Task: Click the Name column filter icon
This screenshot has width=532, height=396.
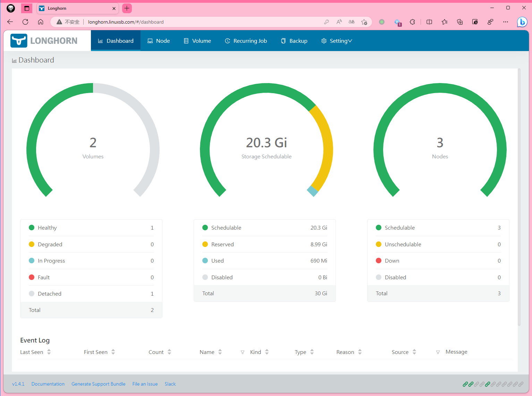Action: click(242, 352)
